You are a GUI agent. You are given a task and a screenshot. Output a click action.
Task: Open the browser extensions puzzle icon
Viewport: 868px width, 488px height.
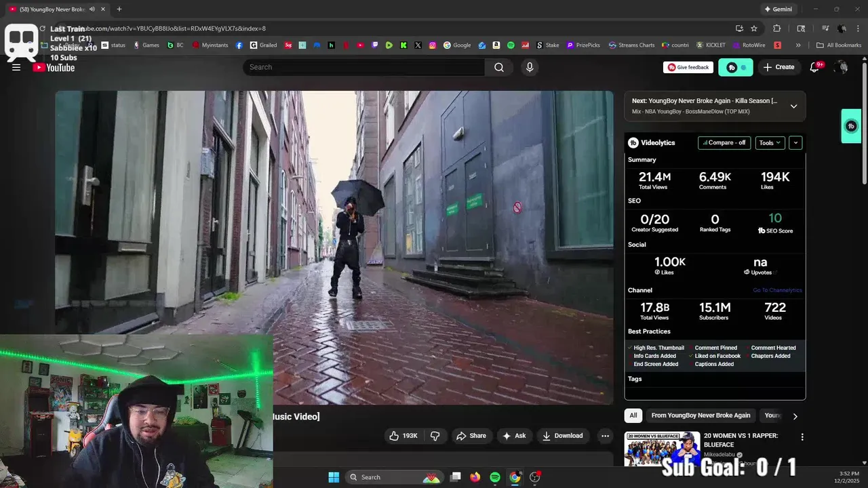tap(777, 28)
